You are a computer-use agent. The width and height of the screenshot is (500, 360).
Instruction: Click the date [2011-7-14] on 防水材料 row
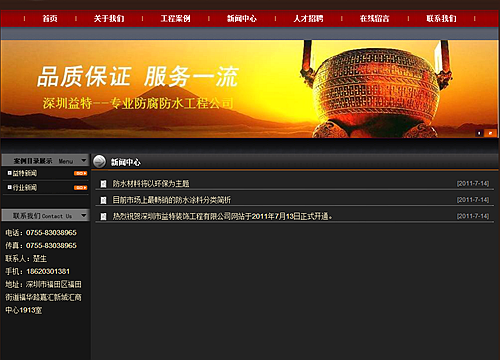click(473, 183)
